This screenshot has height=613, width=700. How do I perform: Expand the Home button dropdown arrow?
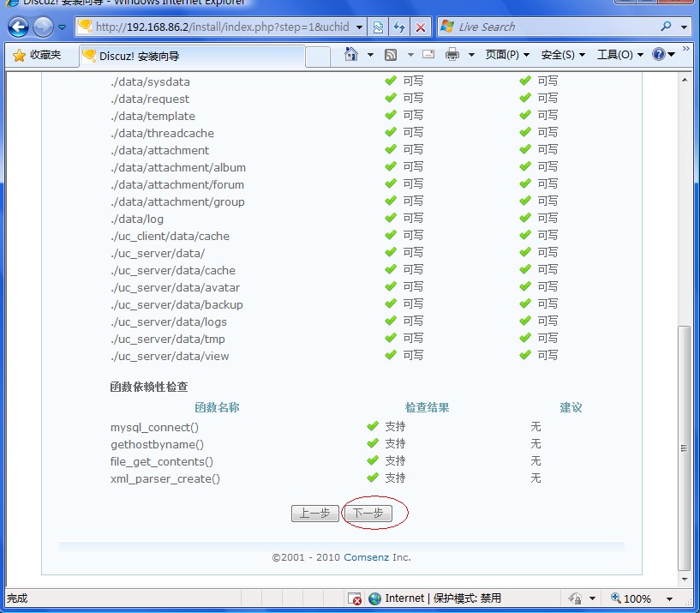pos(370,55)
